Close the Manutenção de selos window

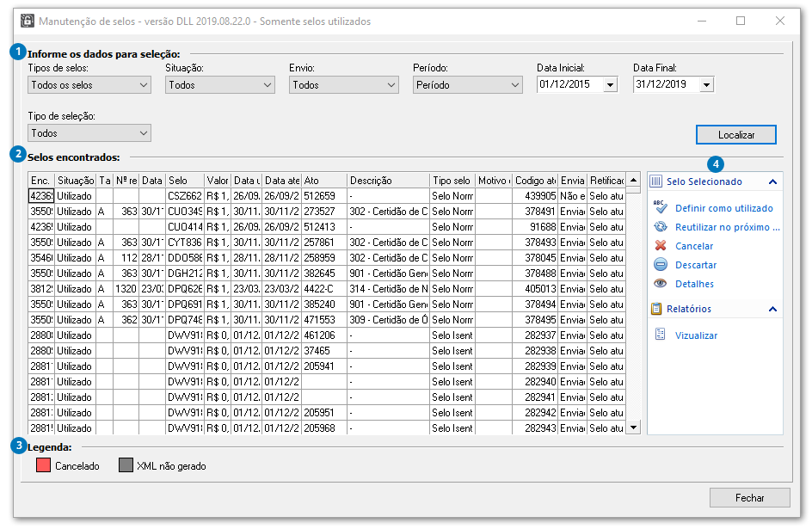(x=780, y=21)
